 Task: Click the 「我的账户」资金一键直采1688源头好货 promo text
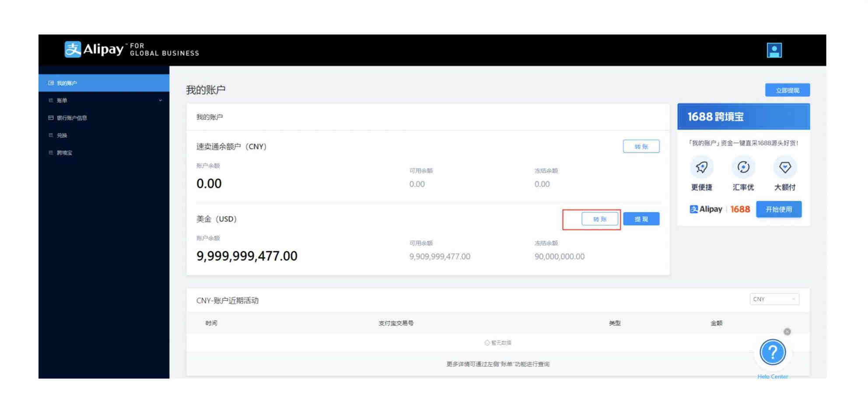[x=743, y=143]
